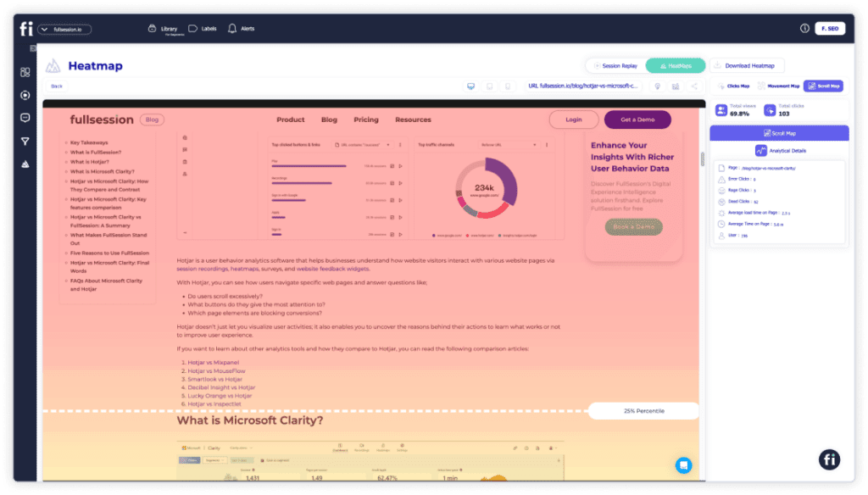Open the share icon beside the URL field

pyautogui.click(x=695, y=86)
